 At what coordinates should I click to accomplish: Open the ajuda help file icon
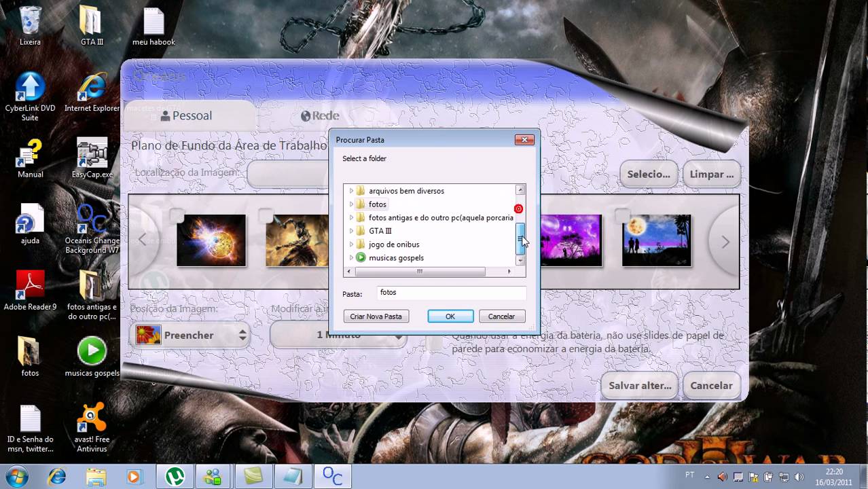(30, 224)
